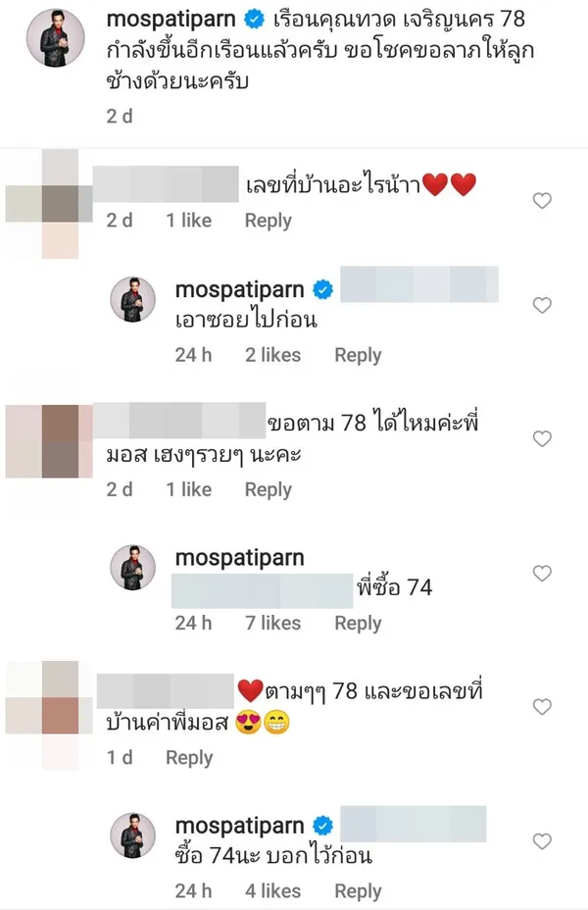Like the comment asking เลขที่บ้านอะไรน้า
The height and width of the screenshot is (910, 588).
pyautogui.click(x=542, y=201)
